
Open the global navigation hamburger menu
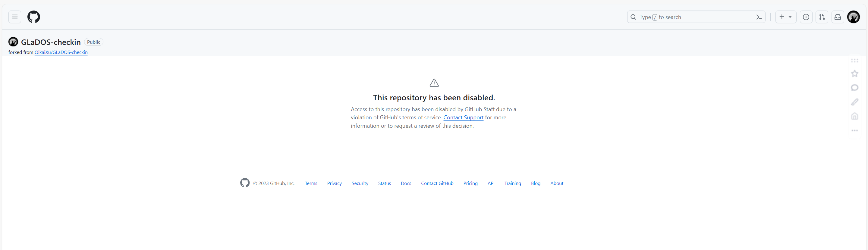point(15,17)
